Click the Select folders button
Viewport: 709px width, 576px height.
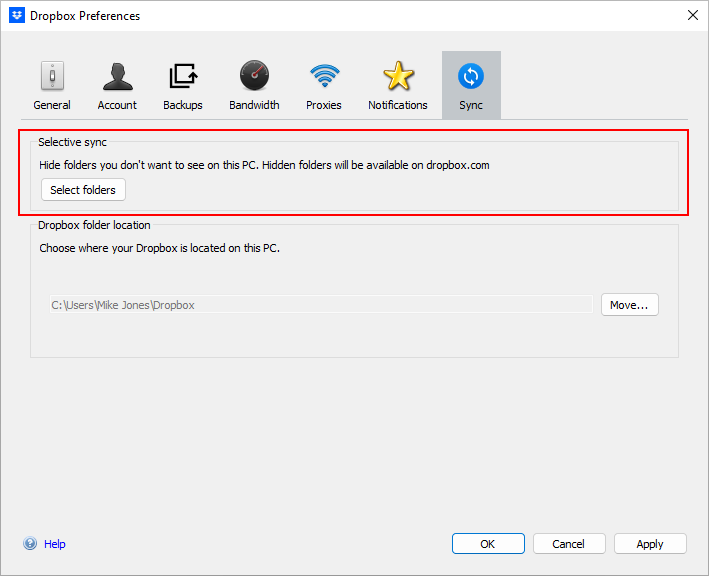(x=83, y=190)
